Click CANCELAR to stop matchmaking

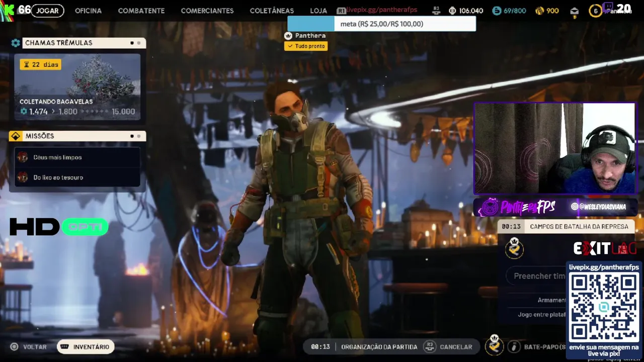[x=456, y=347]
